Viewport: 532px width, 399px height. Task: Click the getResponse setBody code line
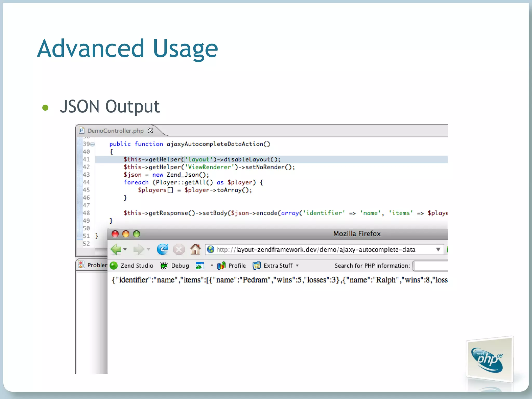point(285,213)
